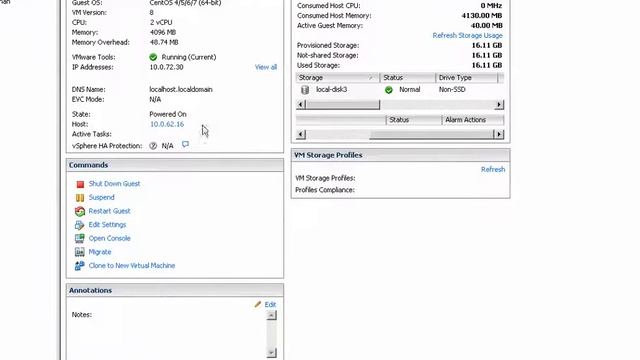Sort by the Storage column header
Screen dimensions: 640x360
[338, 78]
